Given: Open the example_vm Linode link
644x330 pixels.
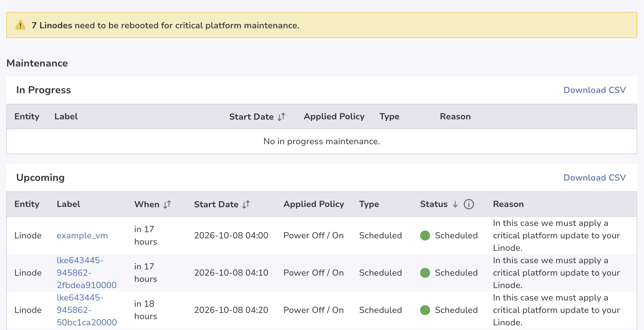Looking at the screenshot, I should point(82,236).
